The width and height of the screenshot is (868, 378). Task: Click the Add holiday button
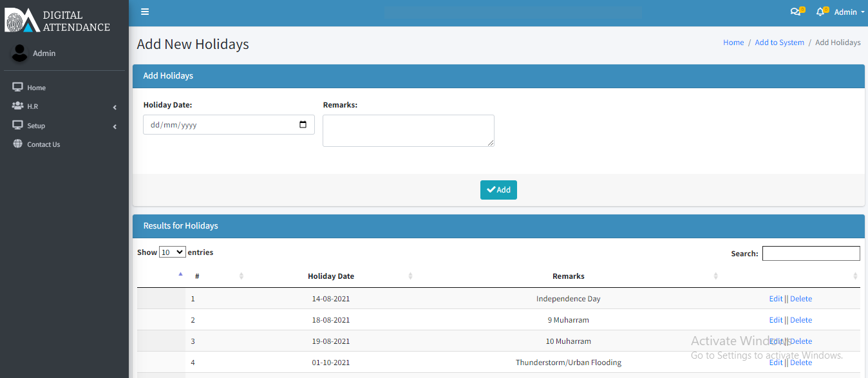[x=498, y=190]
